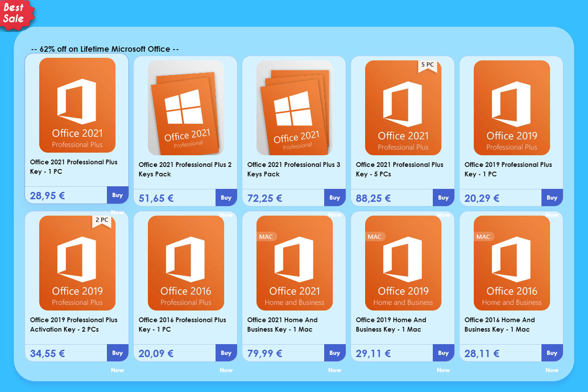This screenshot has width=588, height=392.
Task: Click the 20,09 € price
Action: 156,353
